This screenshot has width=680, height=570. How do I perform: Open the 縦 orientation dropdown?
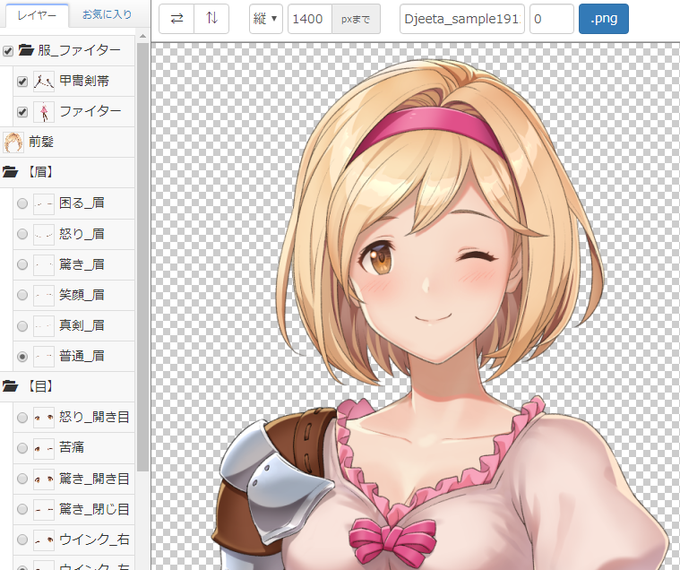pos(266,19)
